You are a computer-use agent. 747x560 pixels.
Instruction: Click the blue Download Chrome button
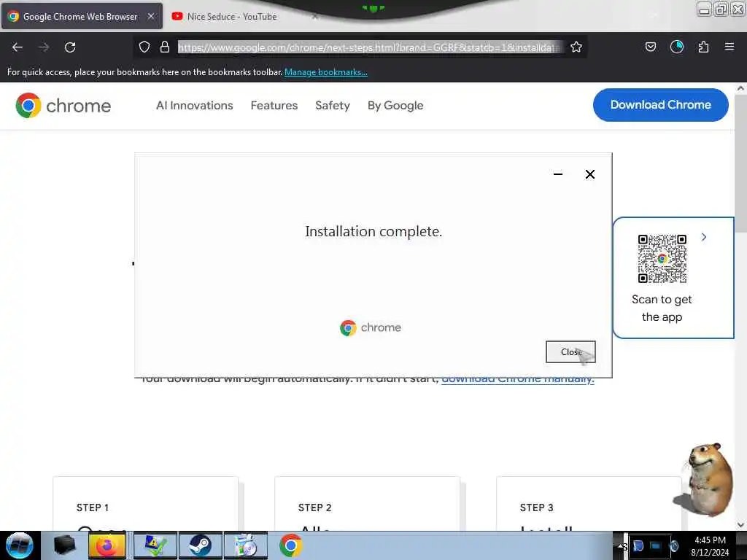(660, 105)
